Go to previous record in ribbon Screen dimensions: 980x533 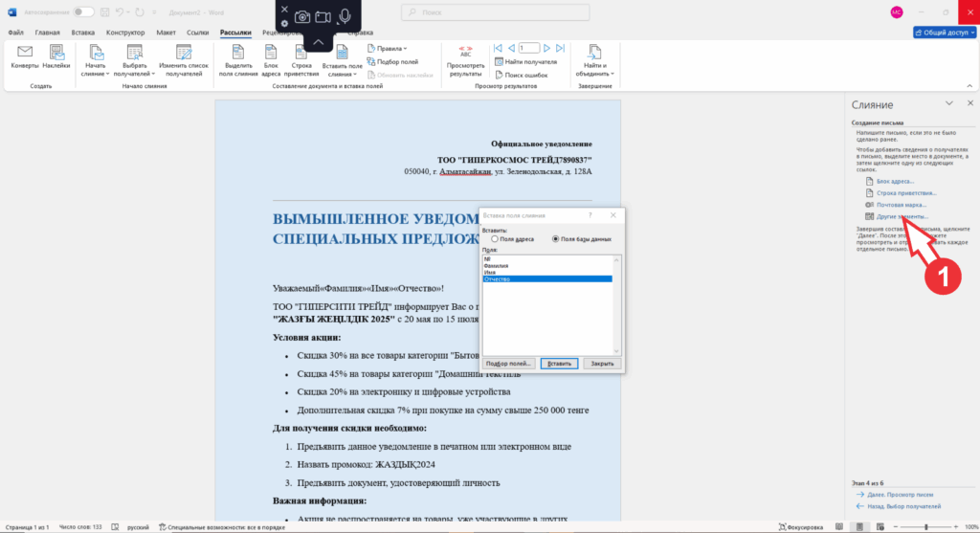[x=511, y=48]
